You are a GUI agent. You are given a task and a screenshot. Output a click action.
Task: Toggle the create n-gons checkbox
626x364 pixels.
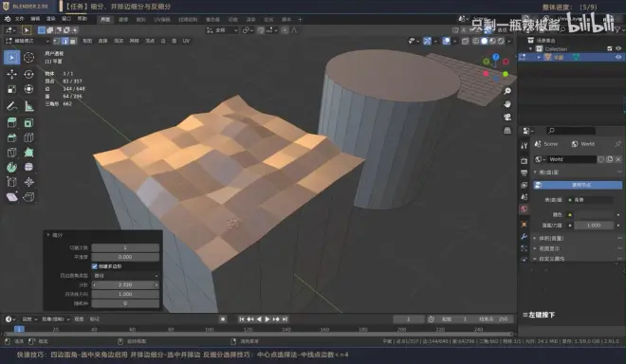tap(95, 266)
